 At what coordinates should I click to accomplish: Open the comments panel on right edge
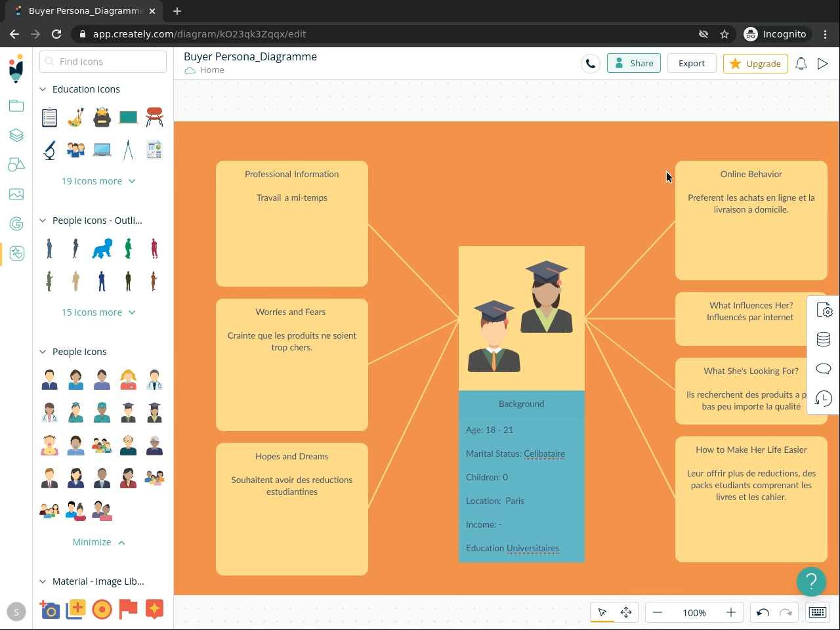tap(824, 369)
